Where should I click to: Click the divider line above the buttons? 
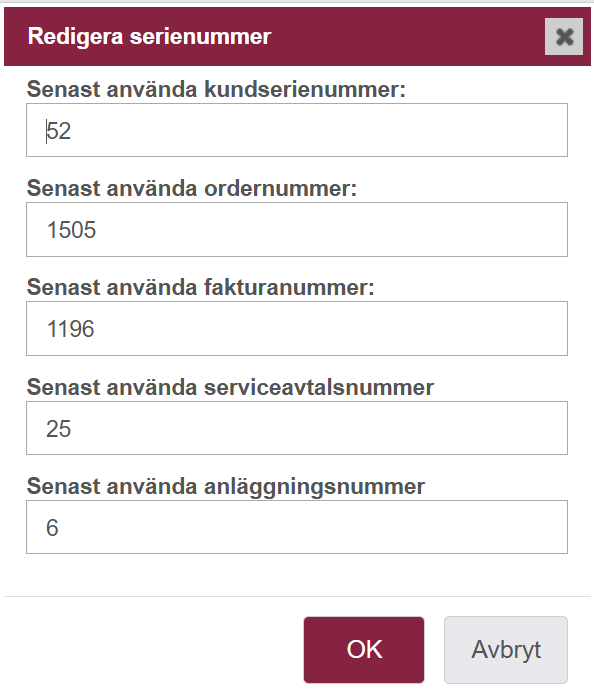[x=297, y=596]
